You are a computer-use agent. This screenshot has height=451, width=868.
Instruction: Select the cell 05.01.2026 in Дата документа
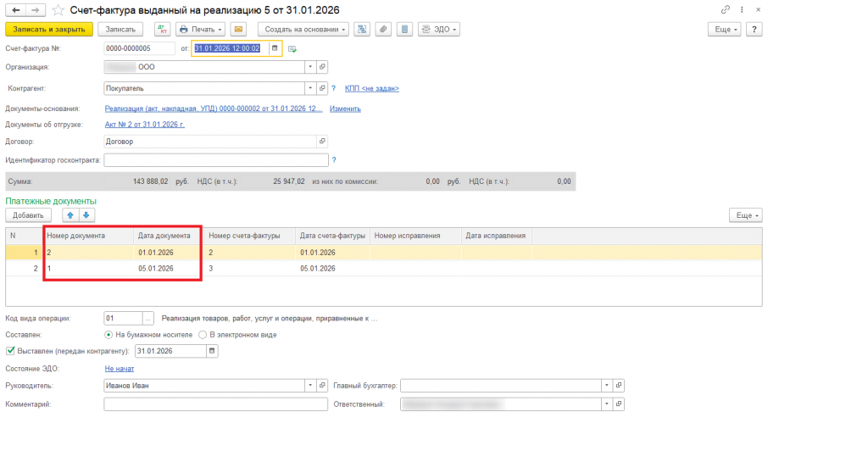pyautogui.click(x=169, y=269)
